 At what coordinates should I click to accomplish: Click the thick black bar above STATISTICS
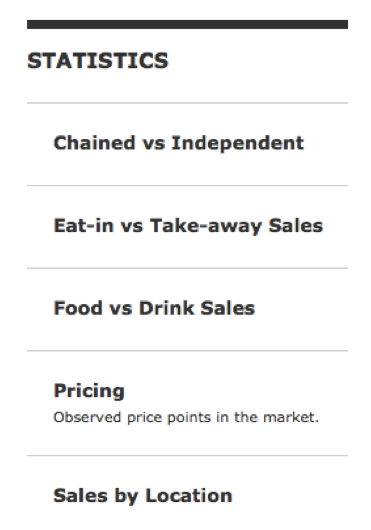187,24
